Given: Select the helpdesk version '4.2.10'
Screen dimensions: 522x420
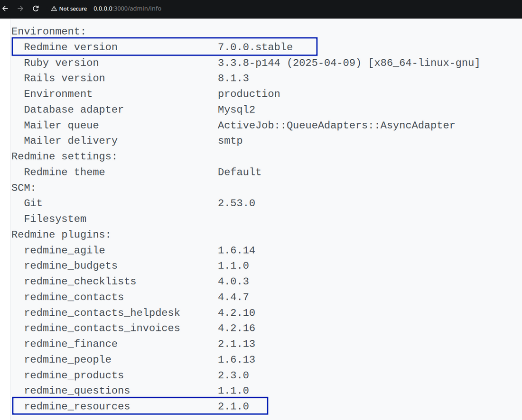Looking at the screenshot, I should tap(236, 312).
